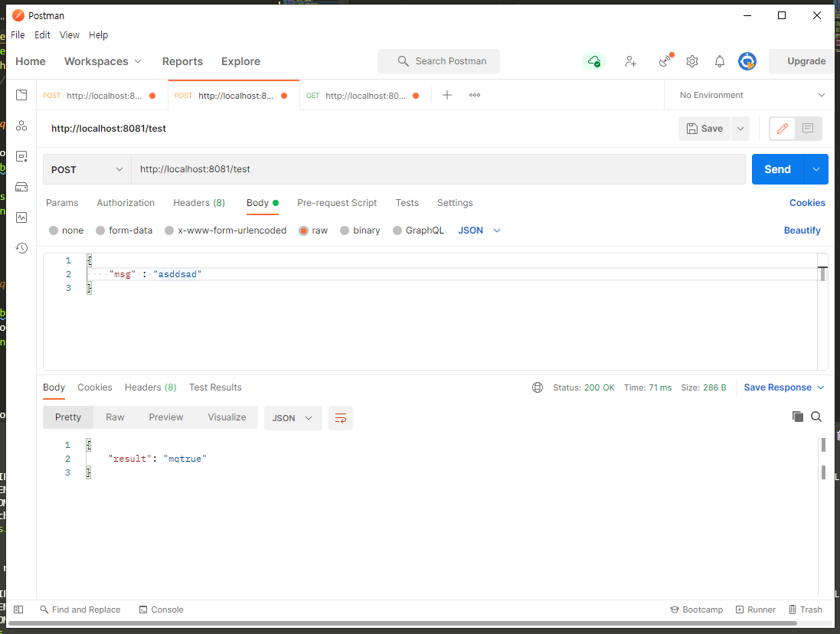
Task: Expand the Workspaces dropdown
Action: click(x=103, y=61)
